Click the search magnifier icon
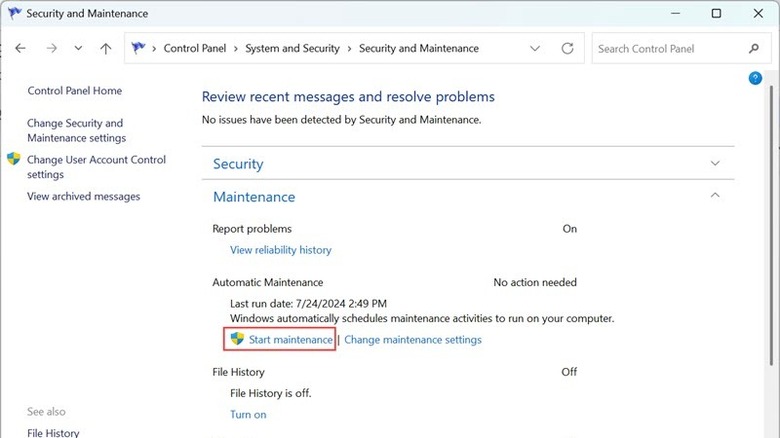The width and height of the screenshot is (780, 438). point(754,48)
